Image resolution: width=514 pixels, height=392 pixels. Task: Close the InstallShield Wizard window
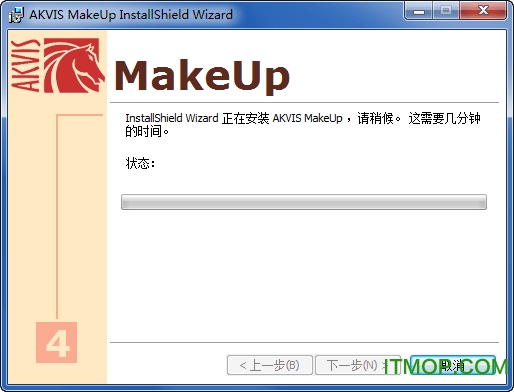(x=483, y=11)
